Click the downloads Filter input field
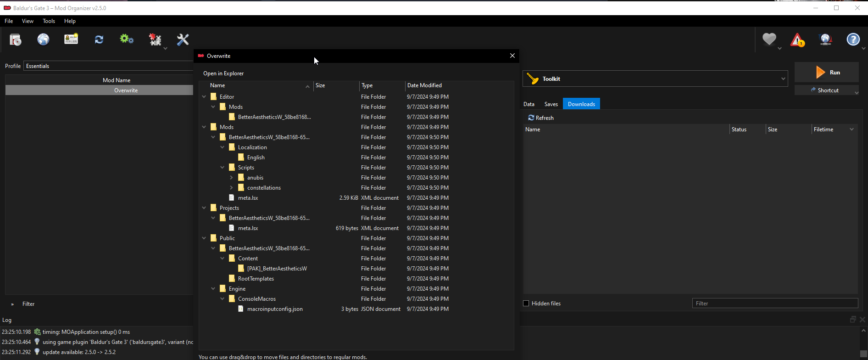This screenshot has width=868, height=360. 775,304
